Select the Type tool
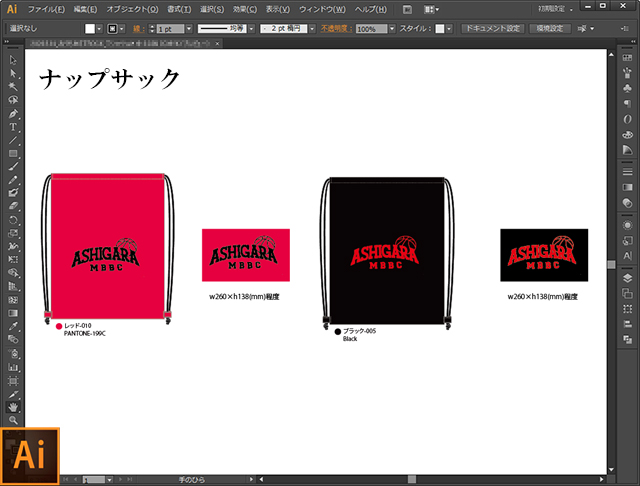 pyautogui.click(x=13, y=127)
